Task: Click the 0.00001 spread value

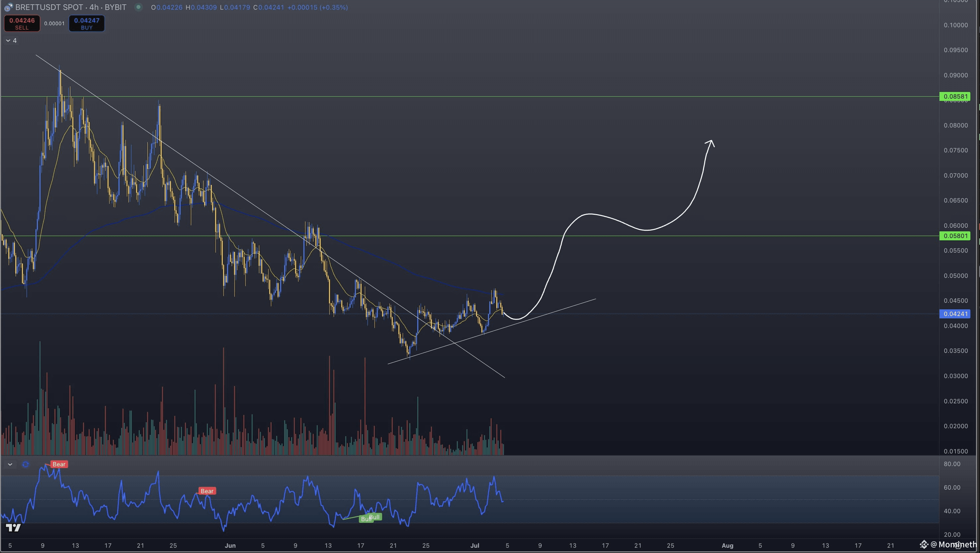Action: point(54,24)
